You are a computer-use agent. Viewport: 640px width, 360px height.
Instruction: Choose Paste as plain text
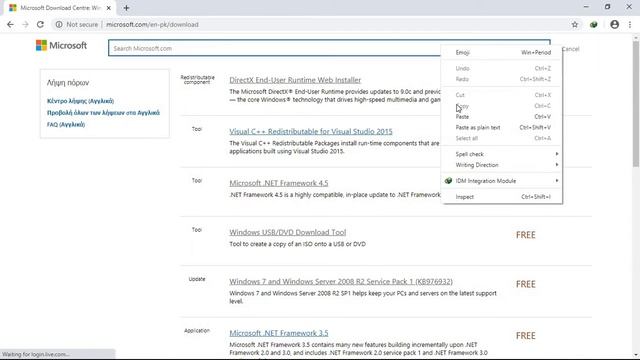tap(502, 127)
